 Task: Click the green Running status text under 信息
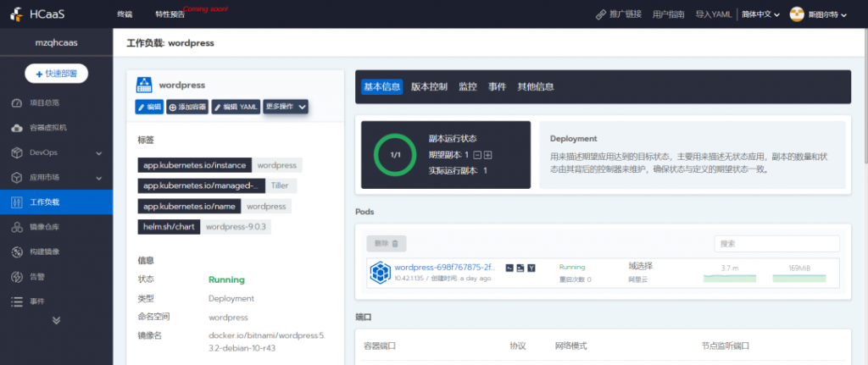[226, 279]
